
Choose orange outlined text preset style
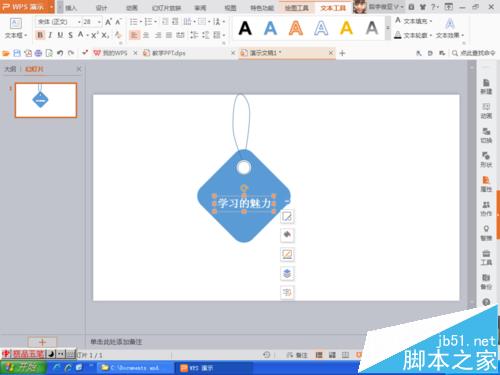point(296,28)
